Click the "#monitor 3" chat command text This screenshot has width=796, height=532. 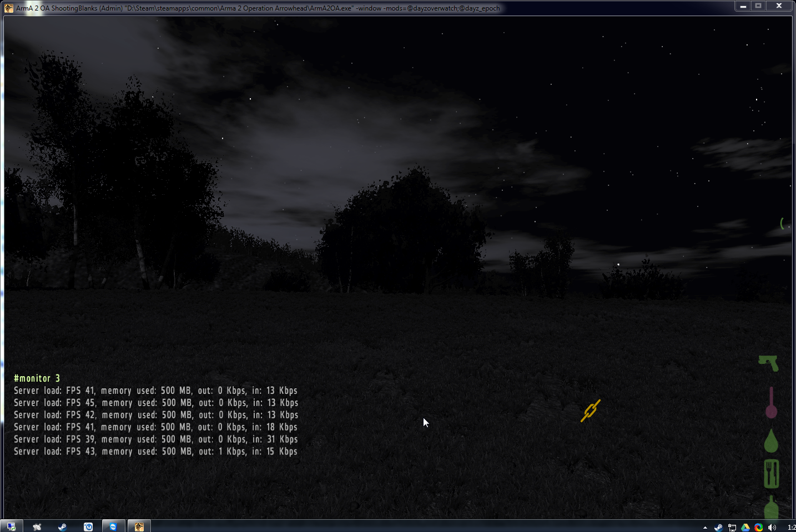point(37,378)
